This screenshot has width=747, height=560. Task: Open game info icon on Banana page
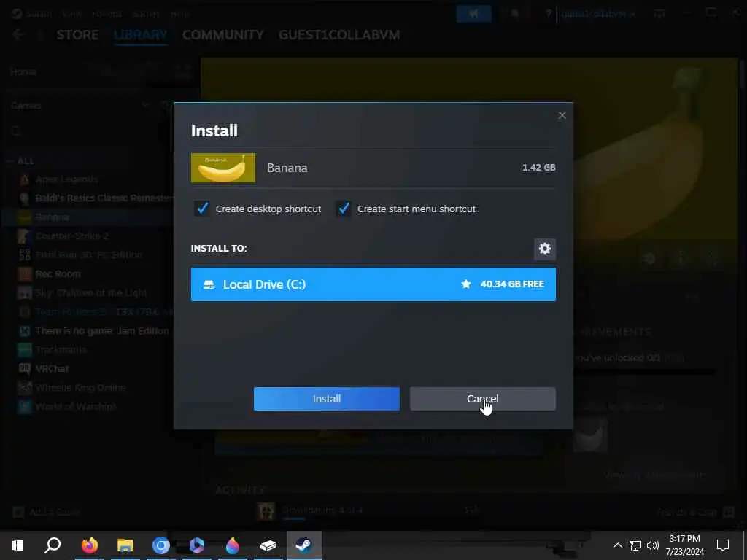click(681, 259)
